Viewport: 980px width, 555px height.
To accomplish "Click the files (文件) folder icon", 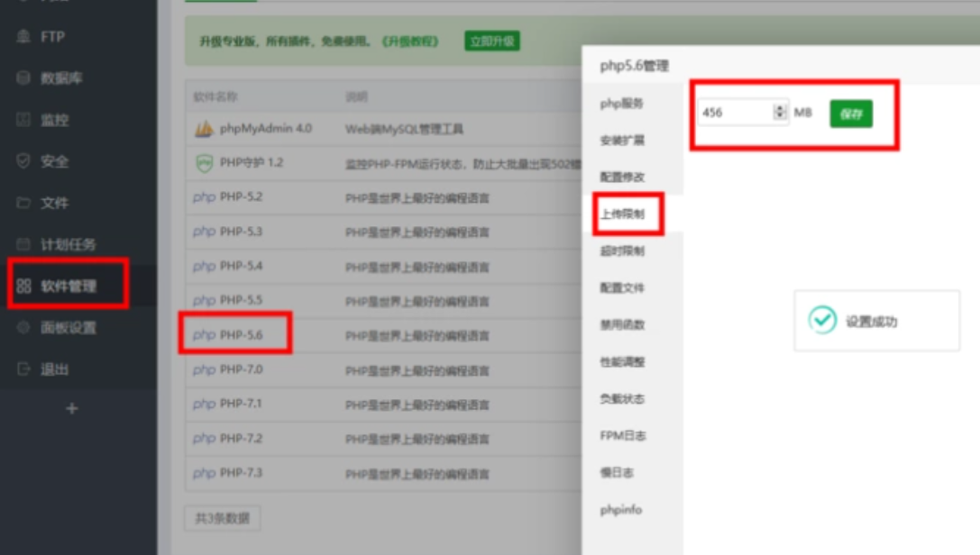I will click(x=23, y=203).
